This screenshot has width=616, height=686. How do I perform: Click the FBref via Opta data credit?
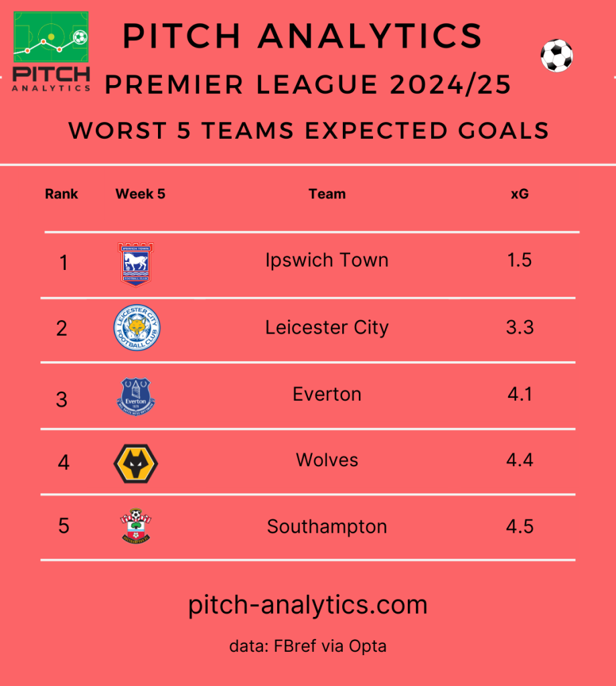[308, 646]
